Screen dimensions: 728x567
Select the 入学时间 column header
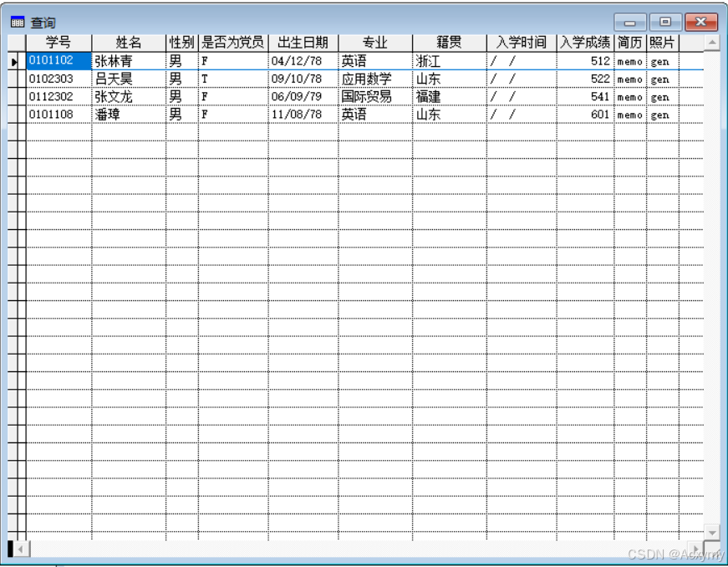pos(522,43)
